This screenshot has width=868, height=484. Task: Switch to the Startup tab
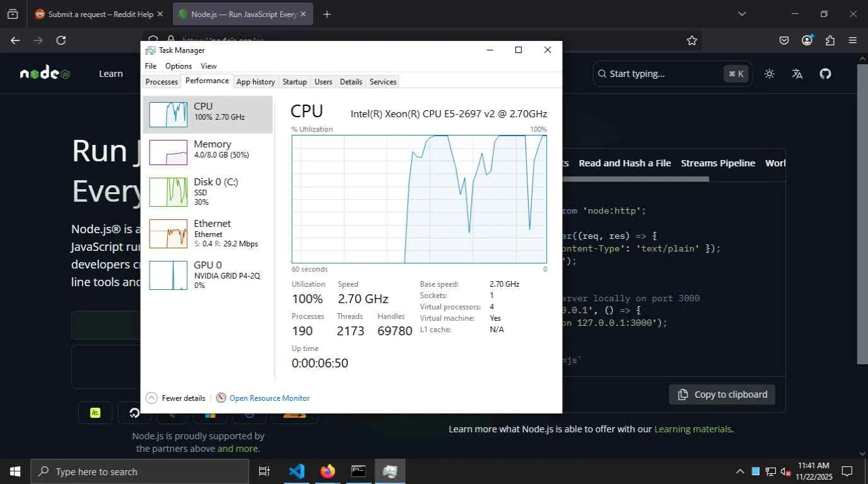(295, 82)
